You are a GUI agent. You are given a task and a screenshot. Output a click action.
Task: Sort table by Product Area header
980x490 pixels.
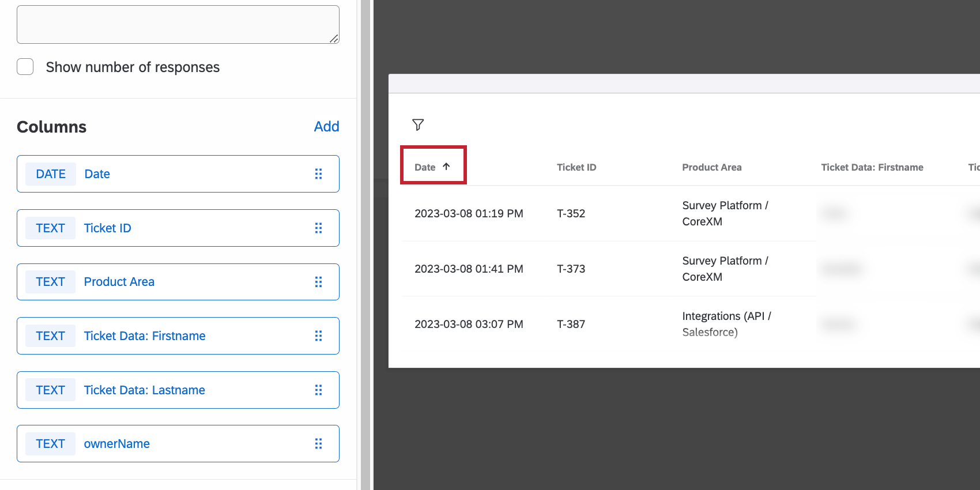[712, 167]
